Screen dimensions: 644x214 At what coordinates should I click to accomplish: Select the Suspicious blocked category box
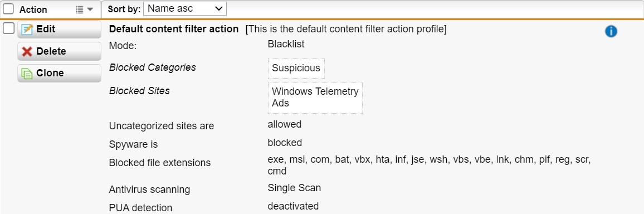point(296,68)
